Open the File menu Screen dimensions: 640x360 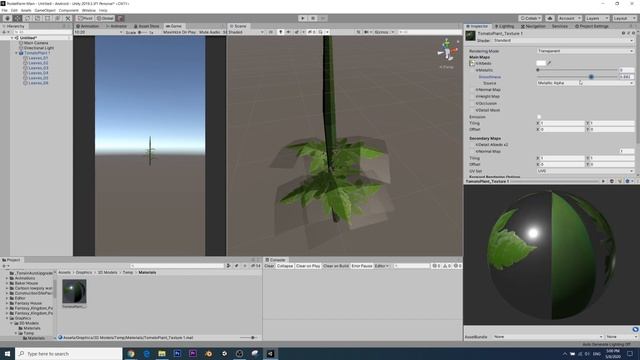pyautogui.click(x=4, y=10)
